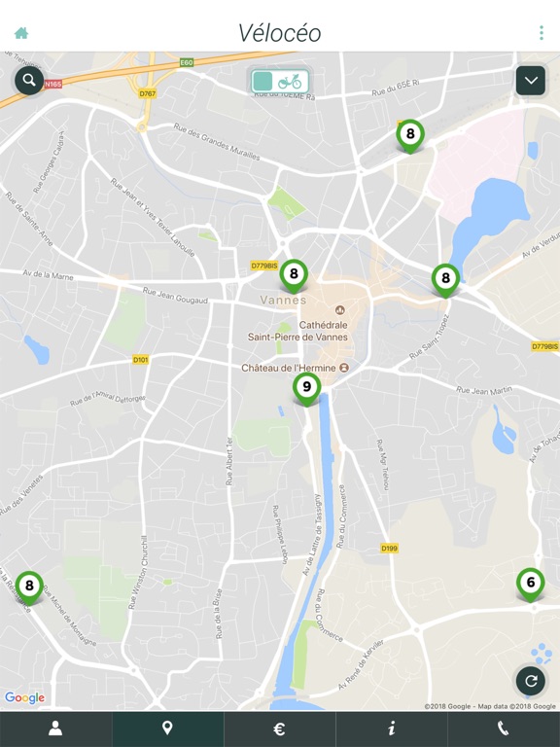
Task: Switch to the map location pin tab
Action: tap(167, 729)
